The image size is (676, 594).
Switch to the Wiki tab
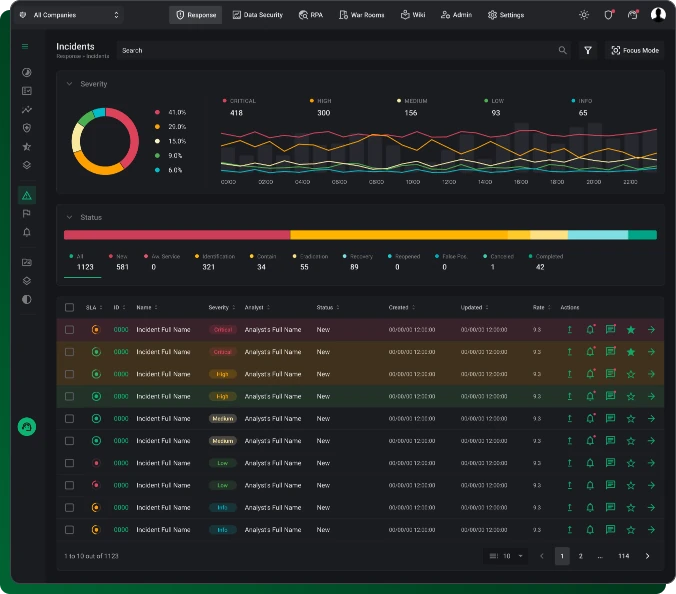click(413, 15)
